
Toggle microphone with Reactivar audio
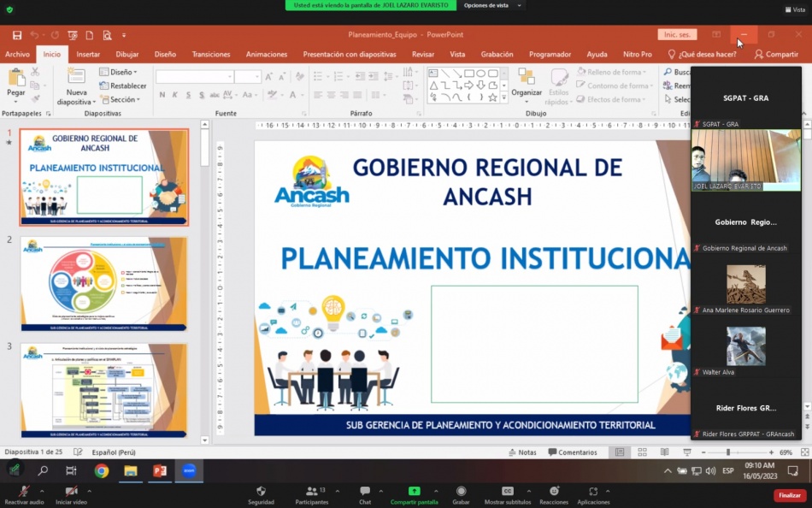coord(24,495)
